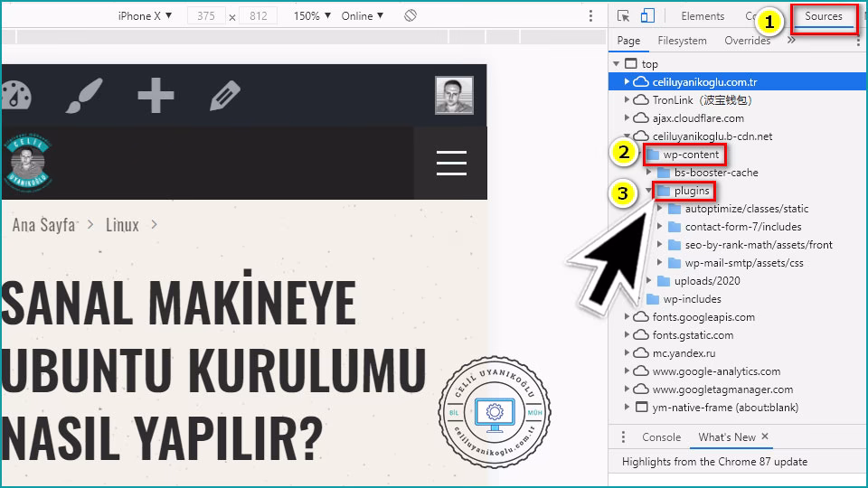Select the Overrides tab
The image size is (868, 488).
point(748,41)
